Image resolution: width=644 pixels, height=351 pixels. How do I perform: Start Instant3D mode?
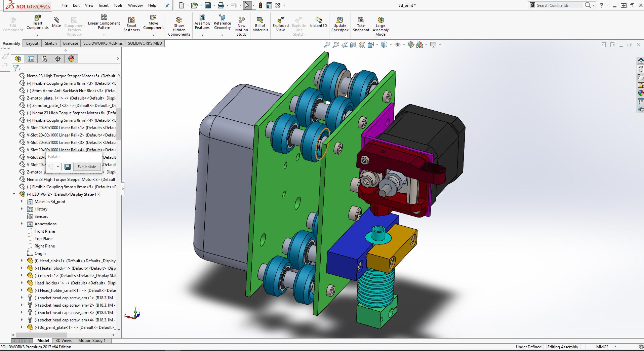tap(318, 22)
